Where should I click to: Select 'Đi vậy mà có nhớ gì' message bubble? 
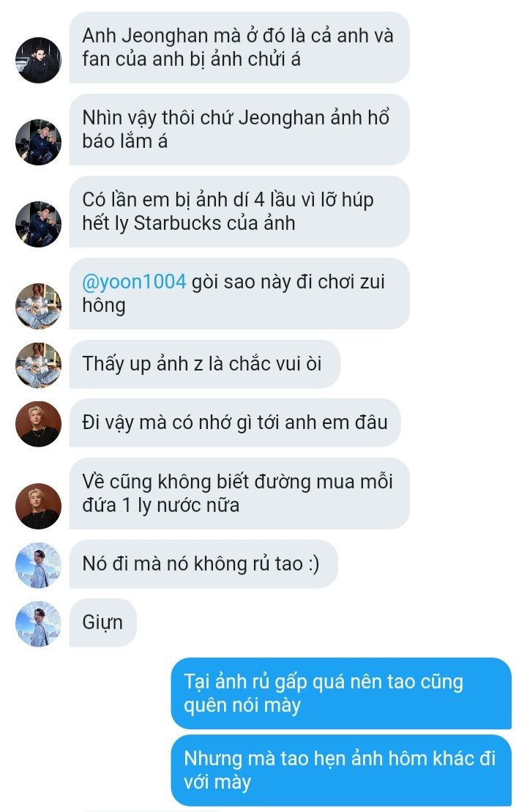[x=234, y=422]
